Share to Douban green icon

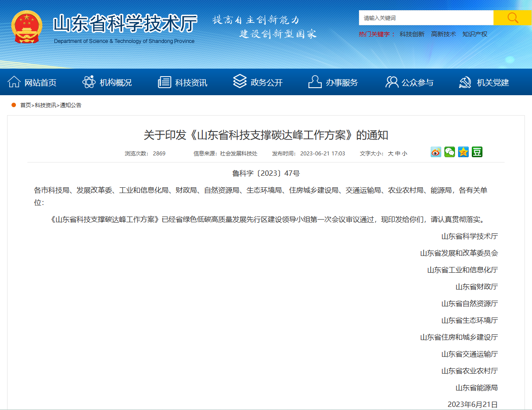click(477, 152)
